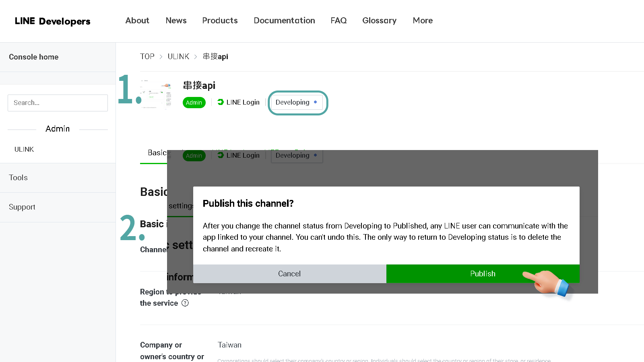Click ULINK in the breadcrumb

[178, 57]
